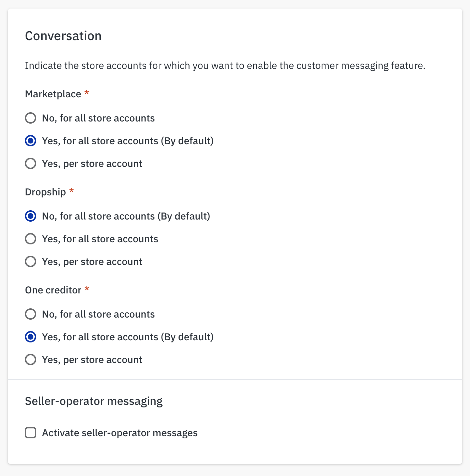The height and width of the screenshot is (476, 470).
Task: Click the "Activate seller-operator messages" label text
Action: click(x=120, y=433)
